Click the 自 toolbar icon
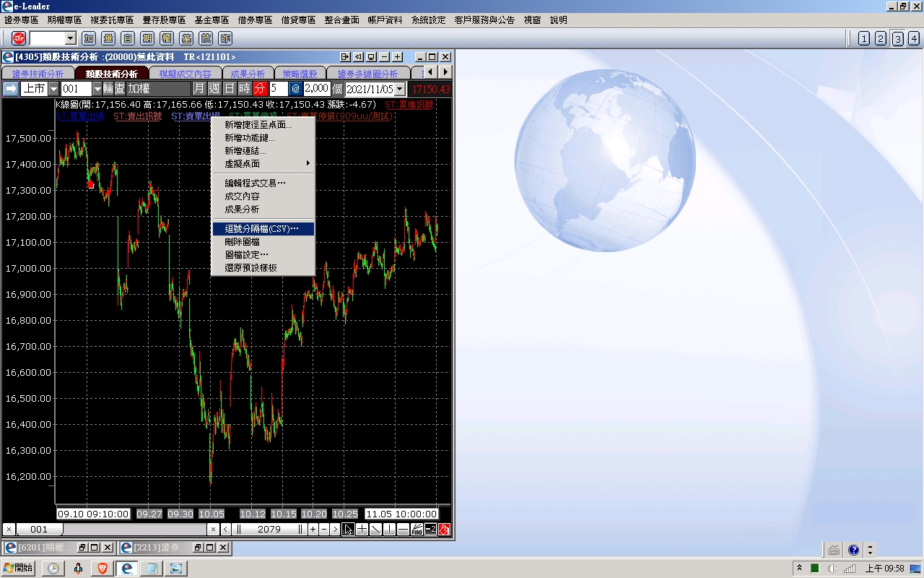This screenshot has height=578, width=924. coord(128,38)
